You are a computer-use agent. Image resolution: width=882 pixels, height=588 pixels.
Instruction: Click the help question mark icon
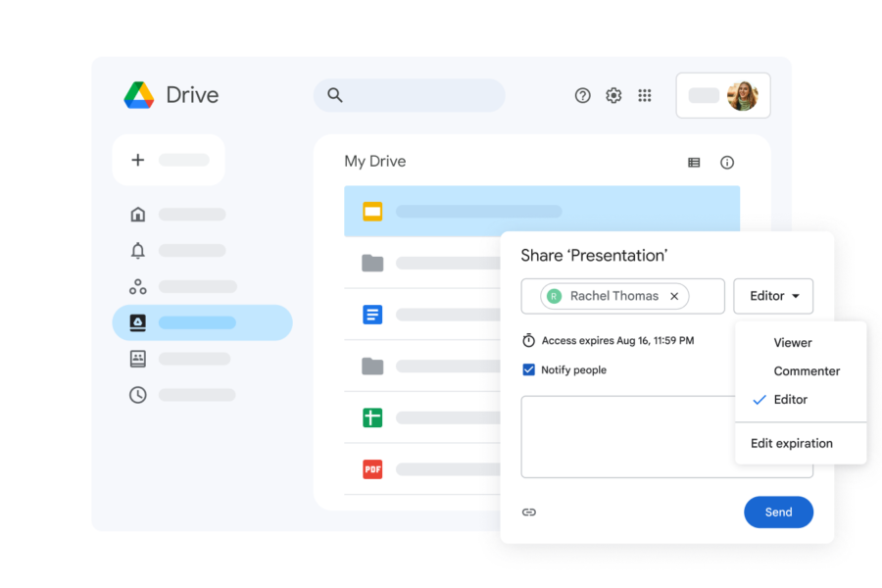(582, 95)
